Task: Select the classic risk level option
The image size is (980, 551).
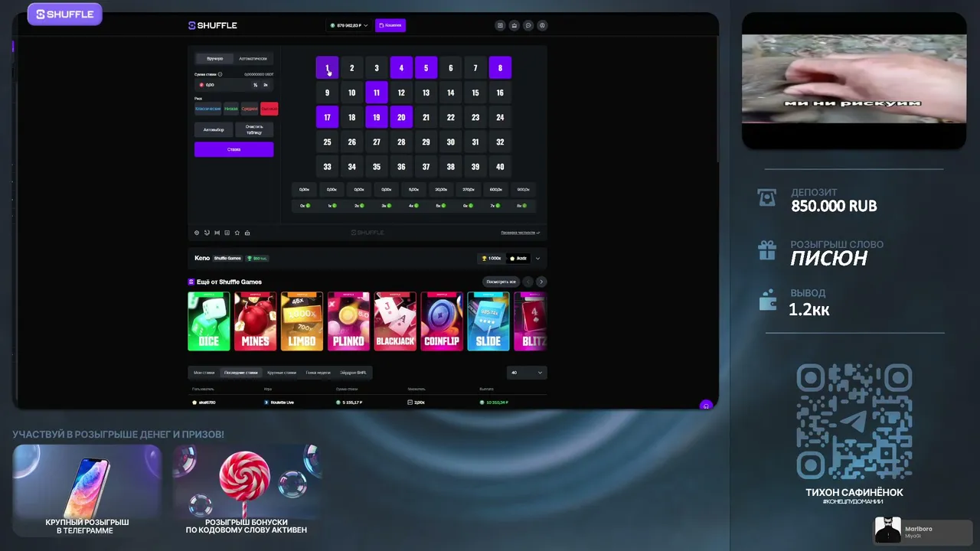Action: coord(207,109)
